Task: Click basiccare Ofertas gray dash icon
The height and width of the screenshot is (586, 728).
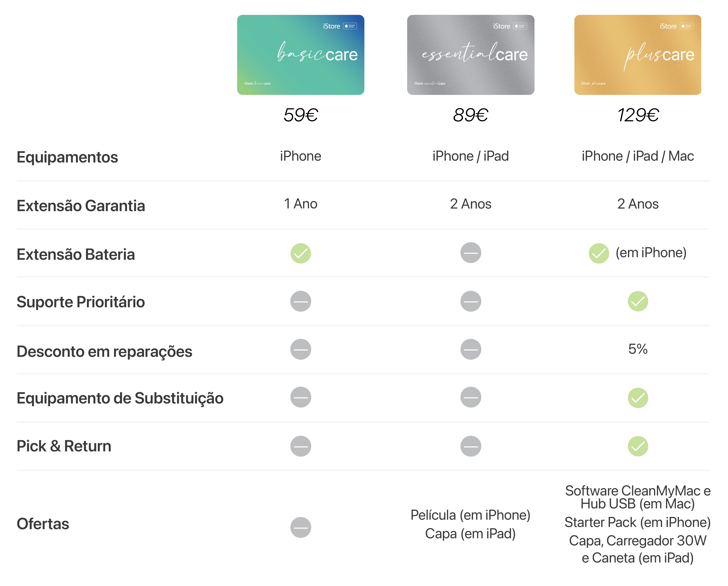Action: (x=300, y=527)
